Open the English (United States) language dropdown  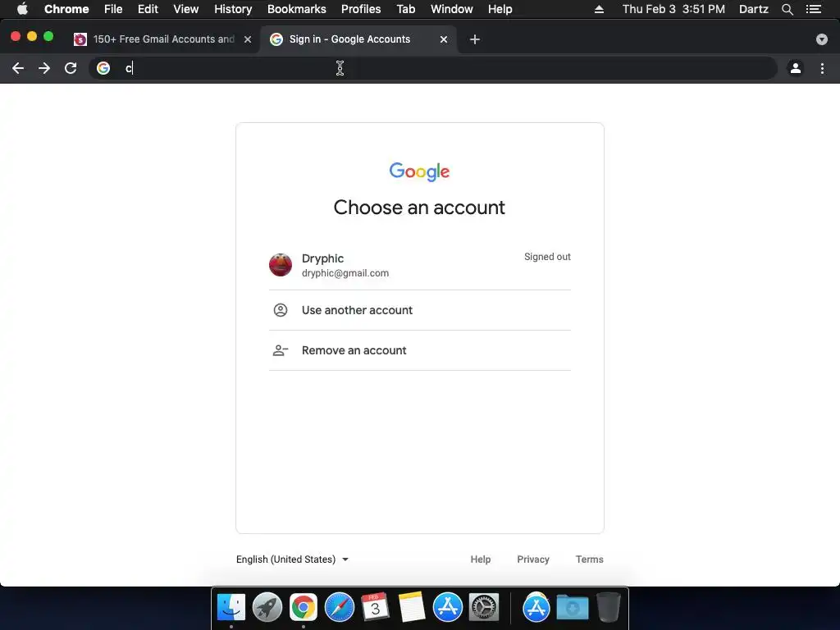pyautogui.click(x=293, y=559)
